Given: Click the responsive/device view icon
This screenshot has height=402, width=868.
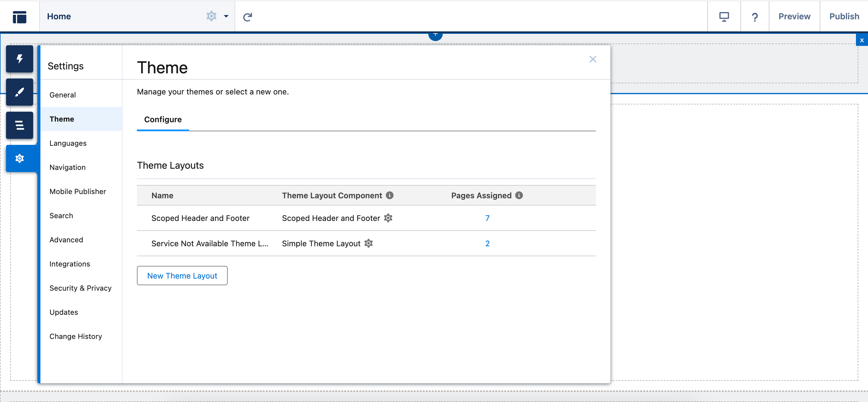Looking at the screenshot, I should tap(724, 16).
